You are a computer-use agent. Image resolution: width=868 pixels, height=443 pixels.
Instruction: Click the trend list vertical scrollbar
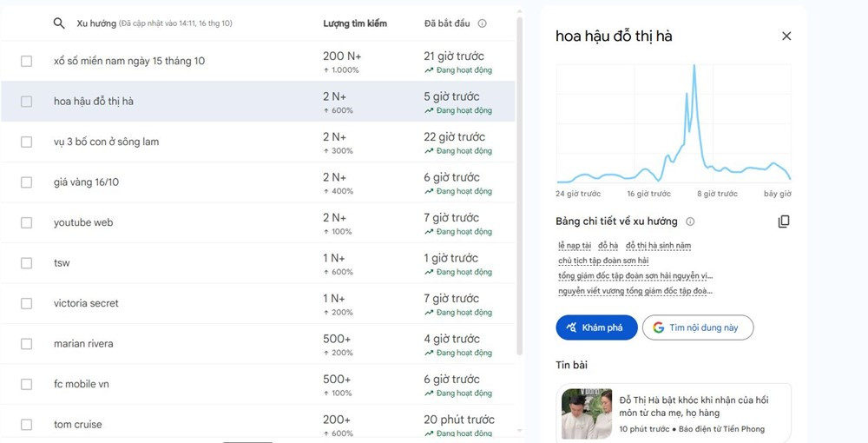coord(519,186)
